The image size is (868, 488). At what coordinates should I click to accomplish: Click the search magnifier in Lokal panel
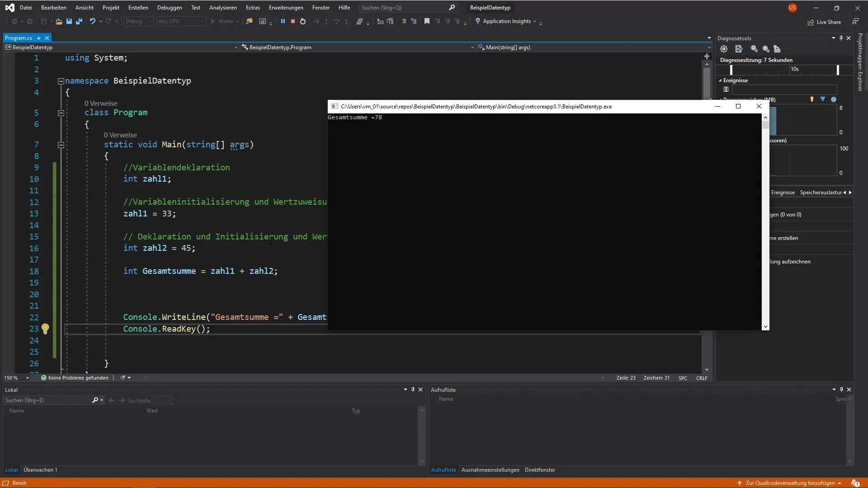[95, 400]
